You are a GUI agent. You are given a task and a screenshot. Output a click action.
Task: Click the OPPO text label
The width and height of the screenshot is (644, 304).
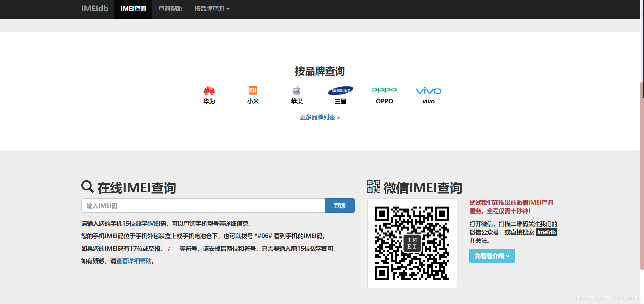click(x=384, y=101)
